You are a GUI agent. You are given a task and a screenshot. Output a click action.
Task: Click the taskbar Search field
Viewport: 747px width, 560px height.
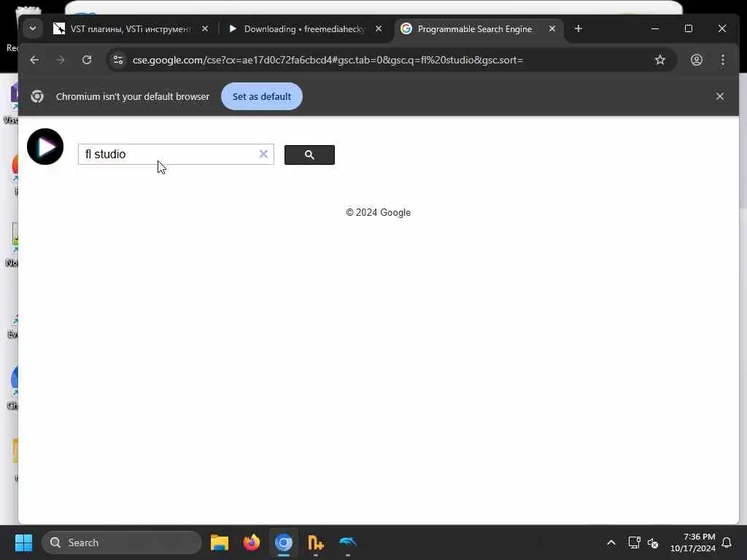click(x=122, y=542)
